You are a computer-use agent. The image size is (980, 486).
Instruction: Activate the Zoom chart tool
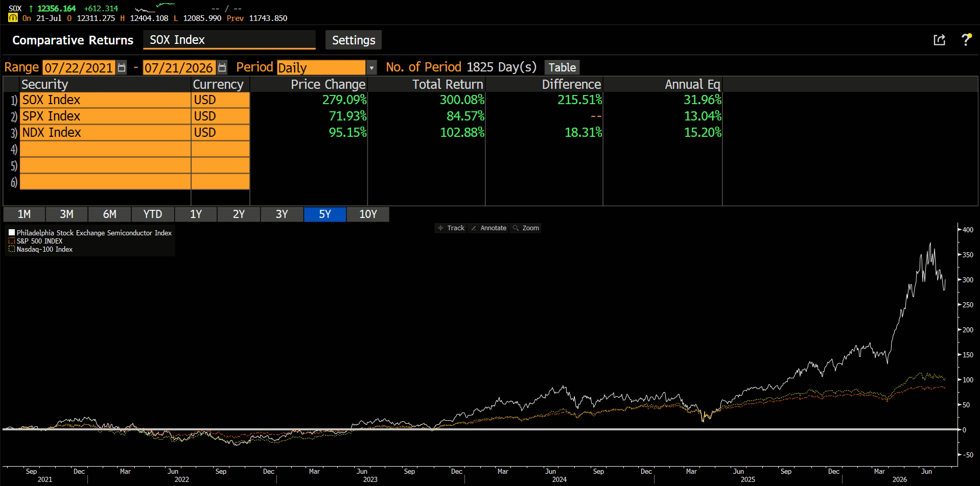point(526,228)
